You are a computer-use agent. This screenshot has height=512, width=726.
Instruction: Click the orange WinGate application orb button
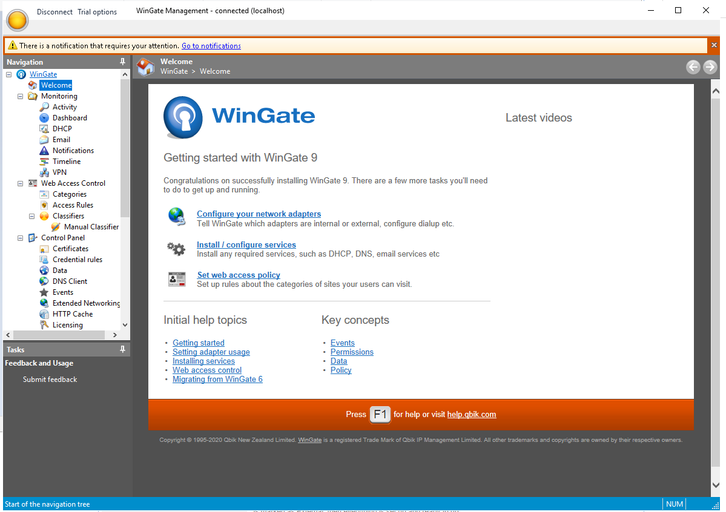point(18,20)
